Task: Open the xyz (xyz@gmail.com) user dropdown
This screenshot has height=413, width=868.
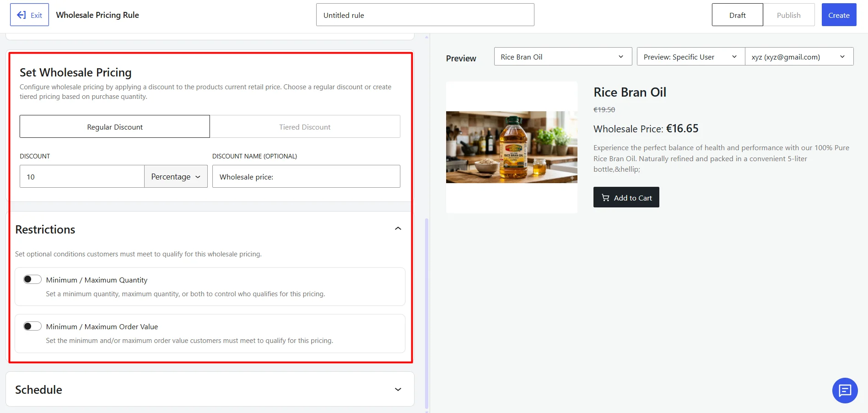Action: click(x=799, y=57)
